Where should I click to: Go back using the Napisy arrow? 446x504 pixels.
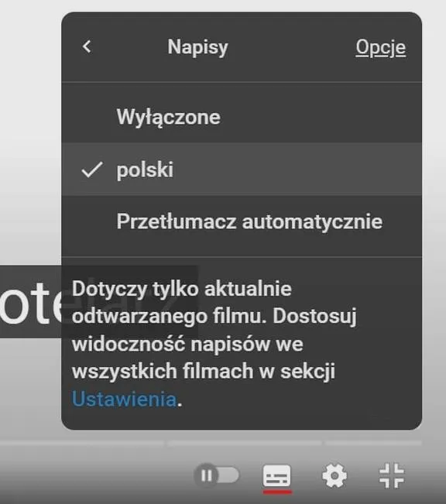click(87, 47)
